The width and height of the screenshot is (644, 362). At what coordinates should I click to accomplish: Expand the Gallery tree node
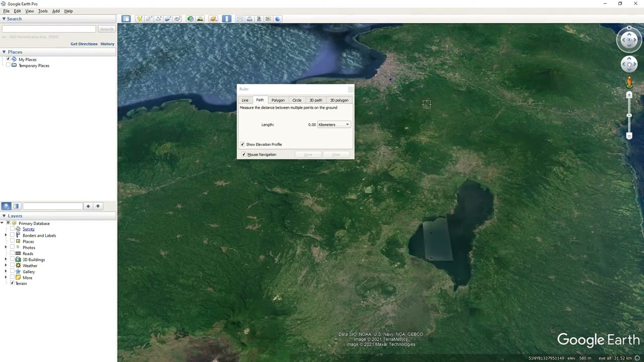point(6,271)
